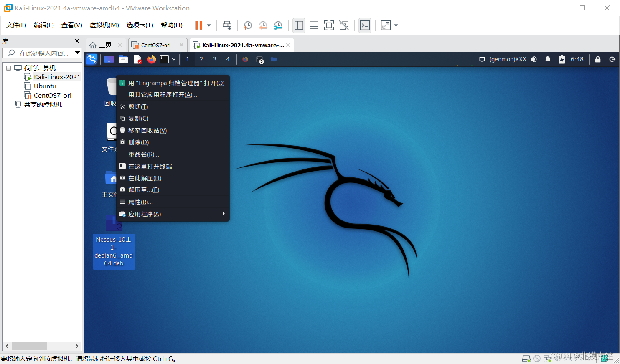The height and width of the screenshot is (364, 620).
Task: Switch to workspace 2
Action: [201, 59]
